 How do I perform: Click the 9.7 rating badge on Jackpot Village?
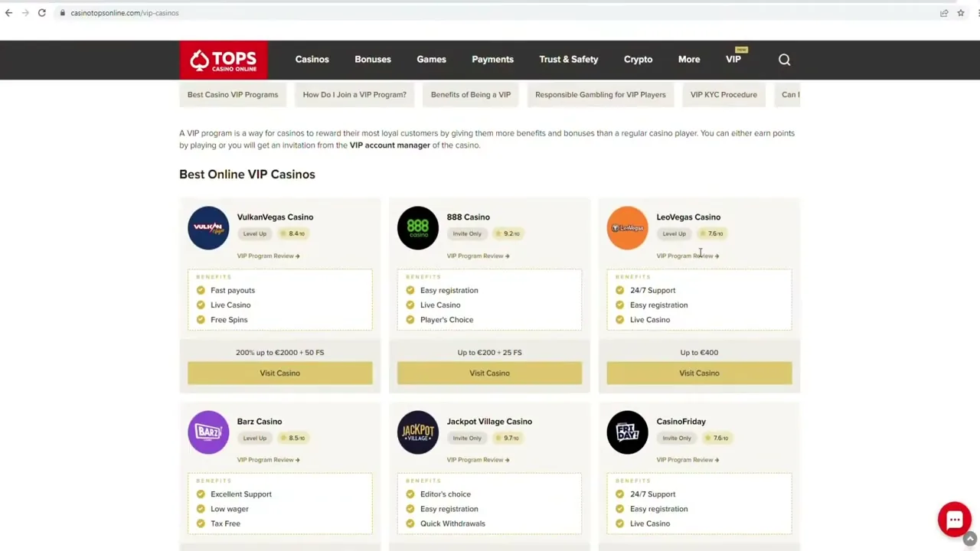point(507,439)
